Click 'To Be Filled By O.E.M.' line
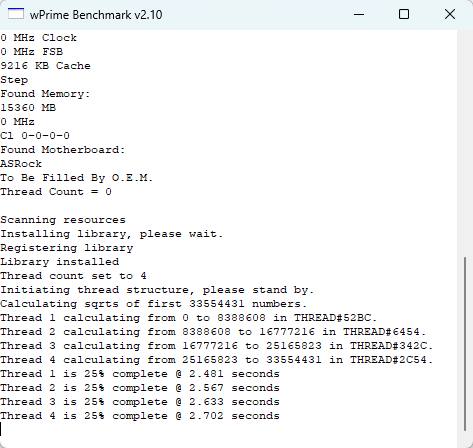Image resolution: width=473 pixels, height=448 pixels. [x=77, y=178]
